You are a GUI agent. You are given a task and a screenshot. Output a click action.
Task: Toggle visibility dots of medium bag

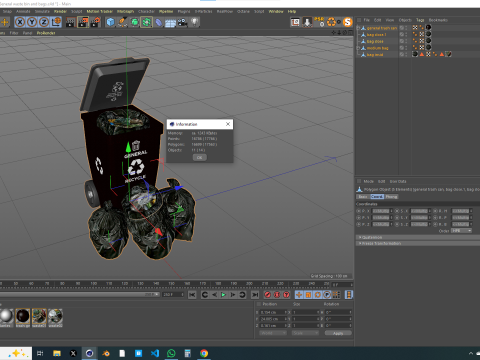tap(406, 48)
